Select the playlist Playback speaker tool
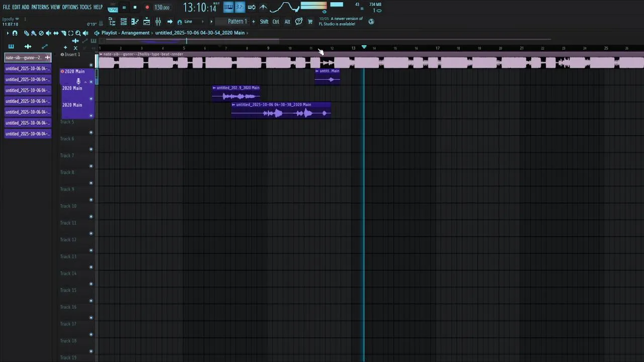Screen dimensions: 644x362 pyautogui.click(x=86, y=33)
